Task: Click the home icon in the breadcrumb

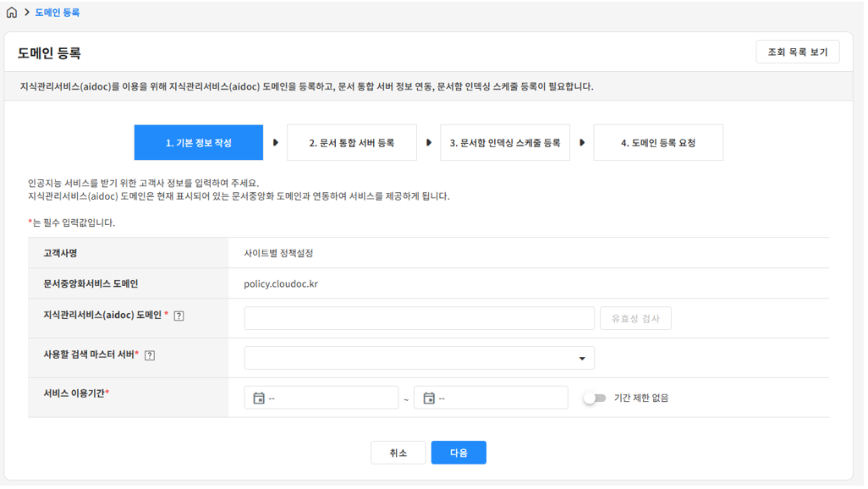Action: [12, 13]
